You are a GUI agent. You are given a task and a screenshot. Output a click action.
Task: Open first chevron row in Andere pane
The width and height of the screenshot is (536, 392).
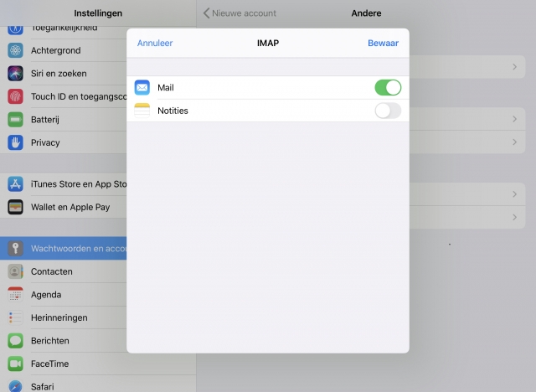[x=467, y=67]
